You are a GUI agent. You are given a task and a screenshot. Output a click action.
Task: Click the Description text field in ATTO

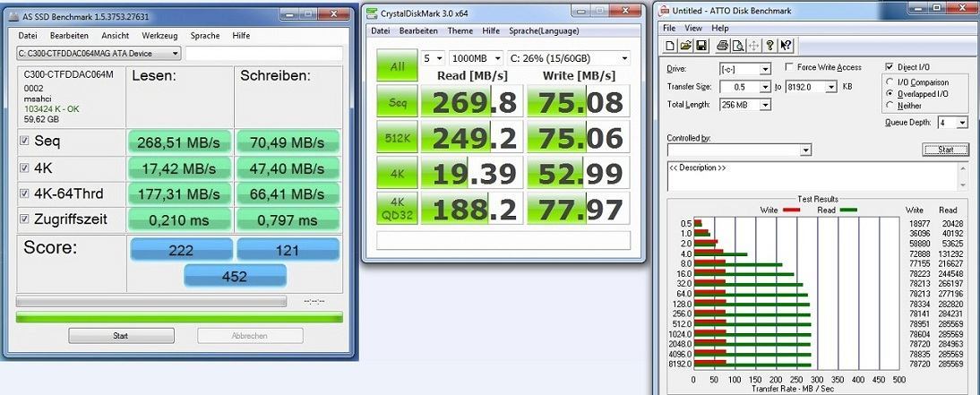pyautogui.click(x=813, y=176)
